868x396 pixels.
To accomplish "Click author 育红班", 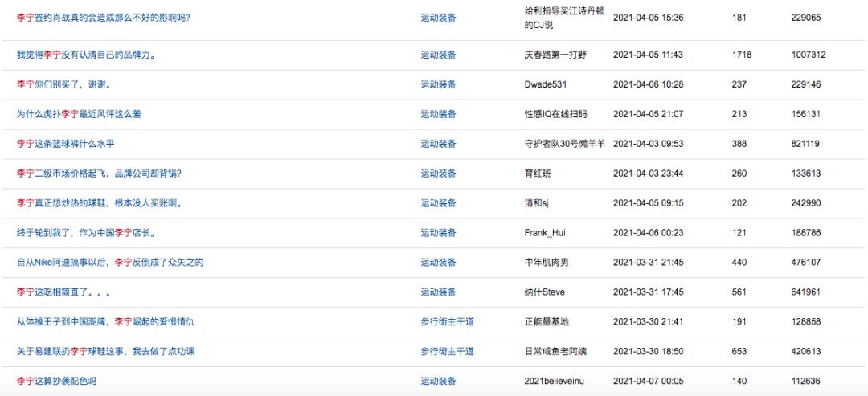I will coord(538,174).
